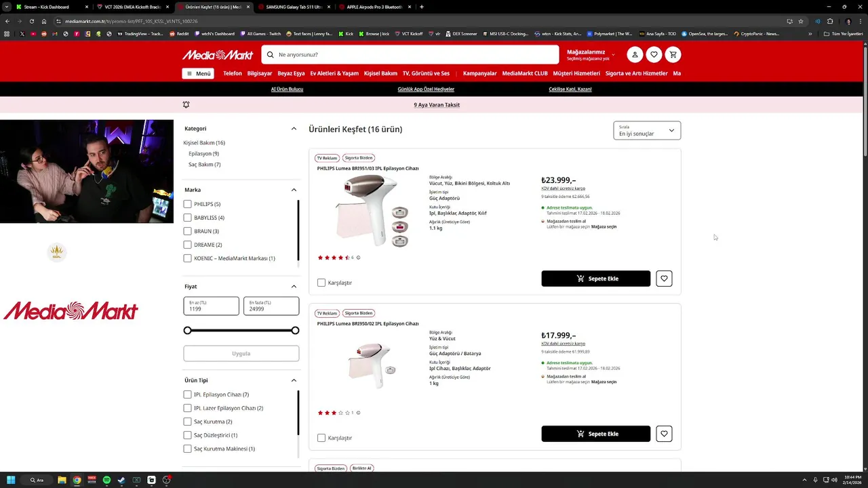Screen dimensions: 868x488
Task: Open Bilgisayar category in navigation
Action: click(260, 73)
